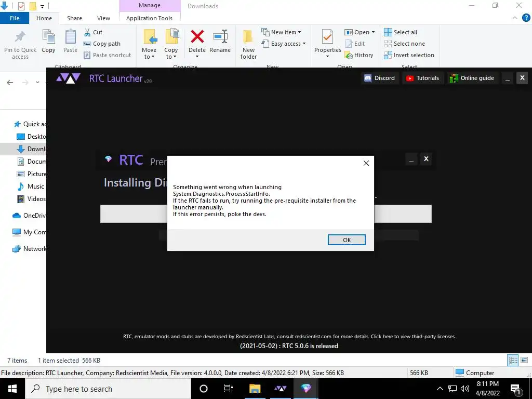
Task: Close the error message dialog
Action: tap(366, 163)
